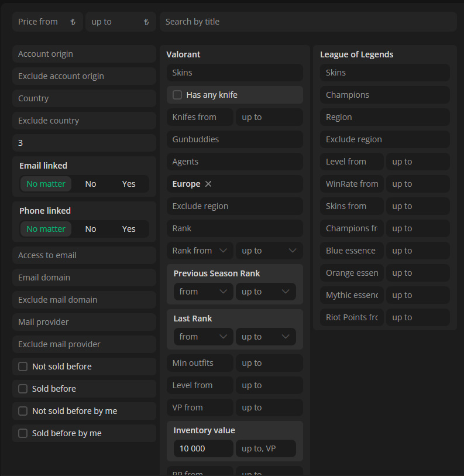Viewport: 464px width, 476px height.
Task: Open the Rank up to dropdown
Action: (x=269, y=251)
